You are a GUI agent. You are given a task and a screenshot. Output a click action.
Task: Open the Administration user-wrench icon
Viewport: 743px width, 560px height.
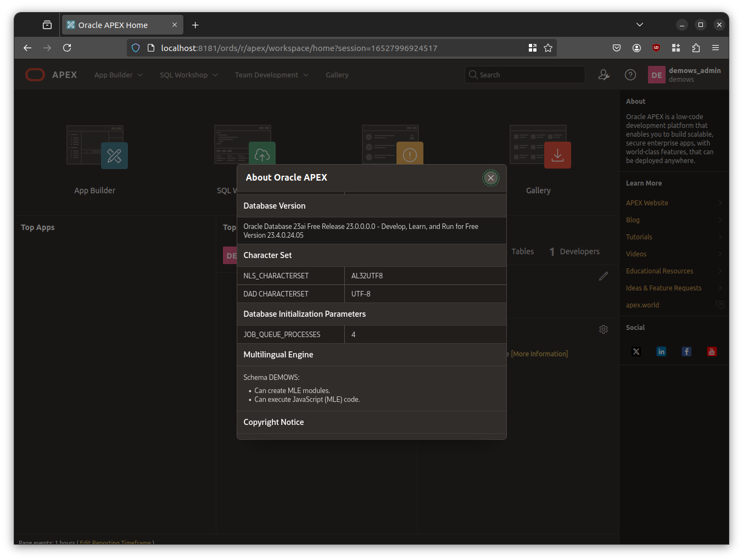[x=604, y=75]
